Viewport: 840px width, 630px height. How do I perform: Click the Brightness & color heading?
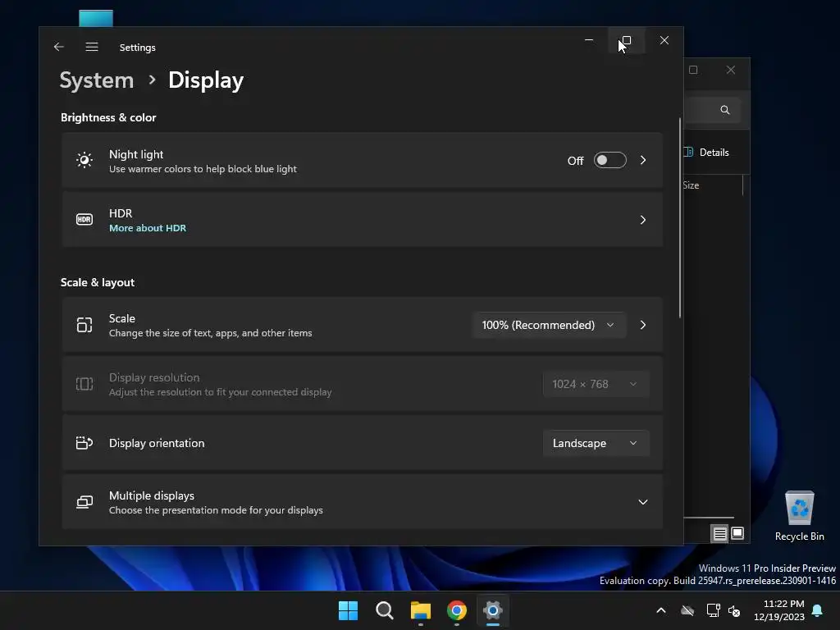point(108,117)
